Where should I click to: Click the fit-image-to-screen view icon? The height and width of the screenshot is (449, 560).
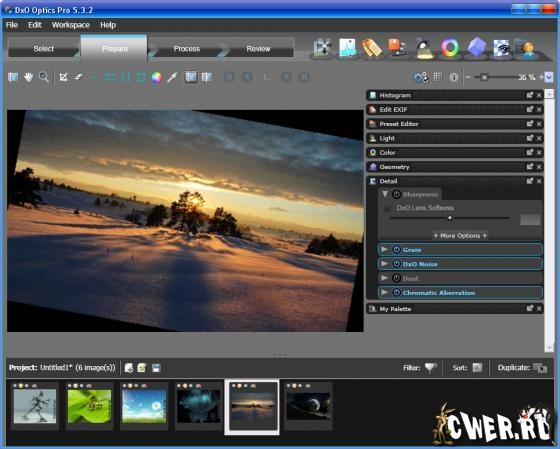13,77
